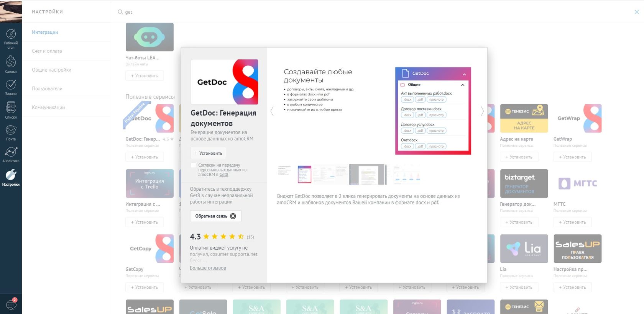644x314 pixels.
Task: Click Установить under Настройка пр... card
Action: (572, 287)
